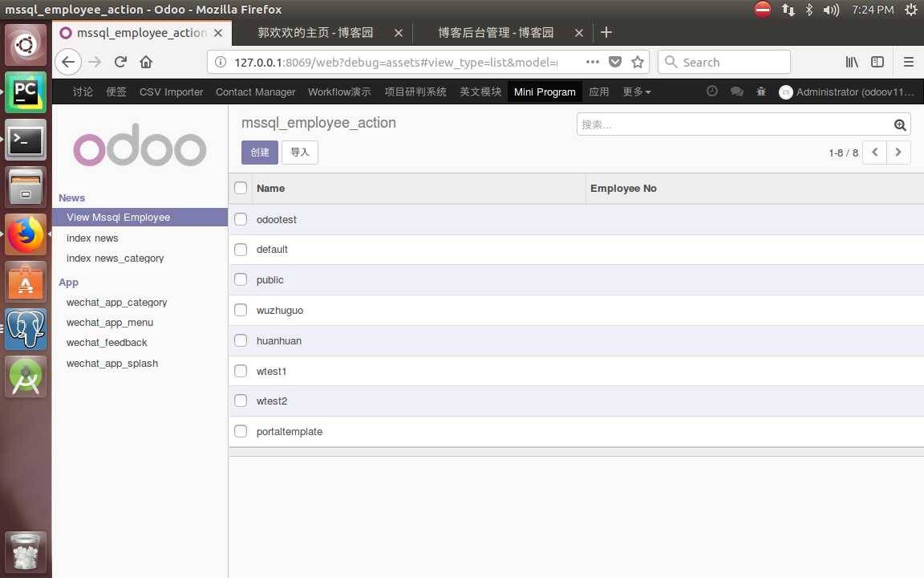Open the Firefox hamburger menu
Viewport: 924px width, 578px height.
pyautogui.click(x=909, y=62)
